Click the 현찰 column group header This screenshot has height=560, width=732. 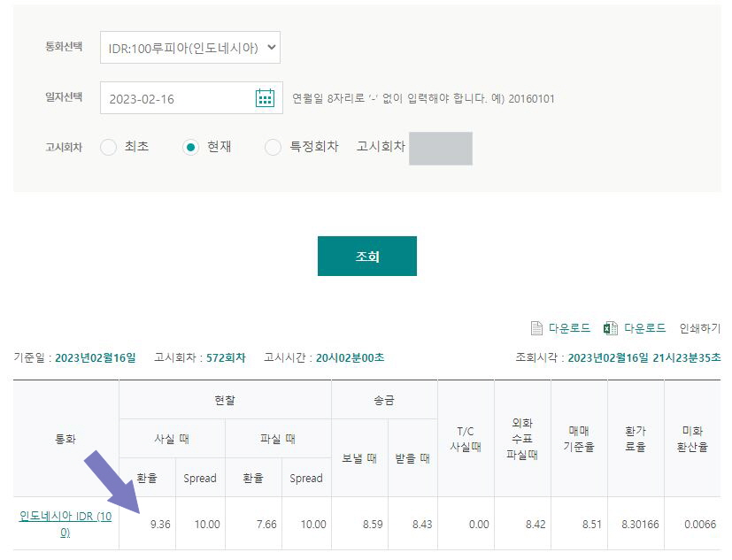225,400
